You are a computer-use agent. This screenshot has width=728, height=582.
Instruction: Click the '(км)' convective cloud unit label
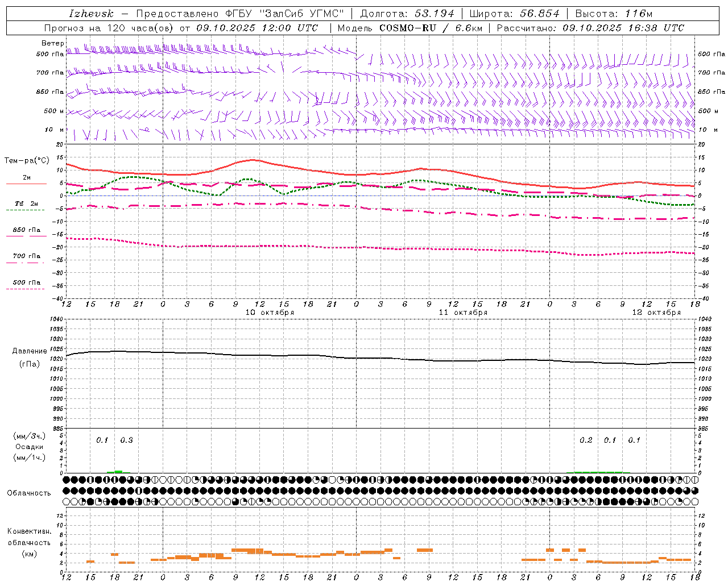pyautogui.click(x=30, y=554)
